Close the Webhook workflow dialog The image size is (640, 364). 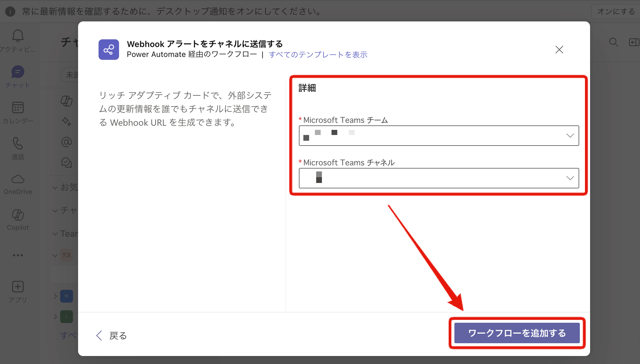coord(559,50)
